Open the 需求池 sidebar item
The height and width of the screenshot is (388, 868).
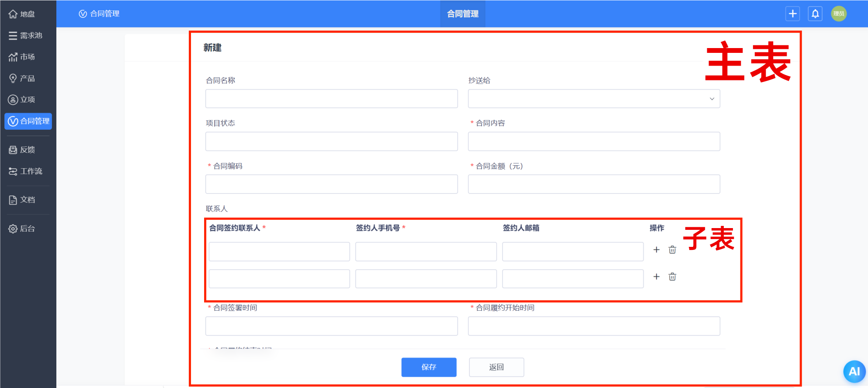point(25,35)
